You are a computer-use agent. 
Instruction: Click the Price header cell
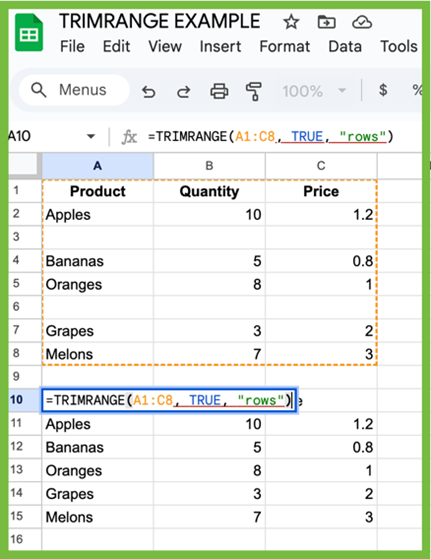point(321,191)
